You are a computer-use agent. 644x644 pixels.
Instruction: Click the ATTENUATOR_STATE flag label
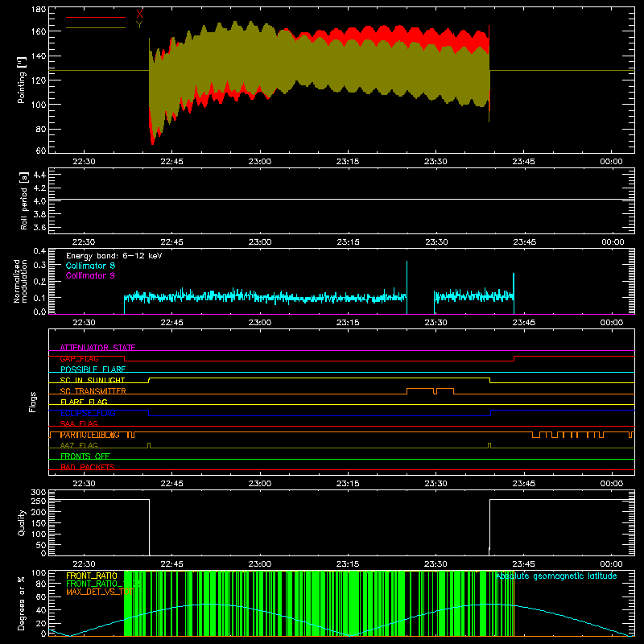(97, 348)
